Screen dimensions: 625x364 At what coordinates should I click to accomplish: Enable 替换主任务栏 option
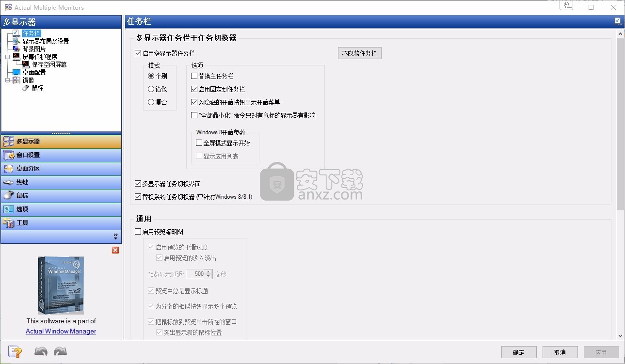[x=194, y=76]
